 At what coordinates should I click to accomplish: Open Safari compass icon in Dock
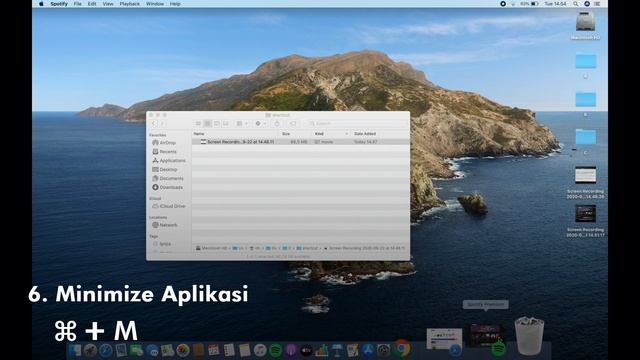[x=106, y=350]
